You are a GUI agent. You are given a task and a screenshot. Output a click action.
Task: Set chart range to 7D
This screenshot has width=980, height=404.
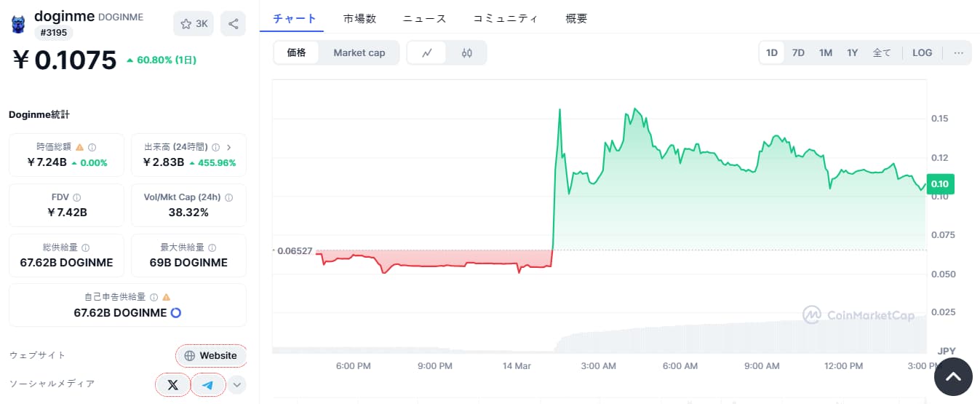[x=798, y=52]
